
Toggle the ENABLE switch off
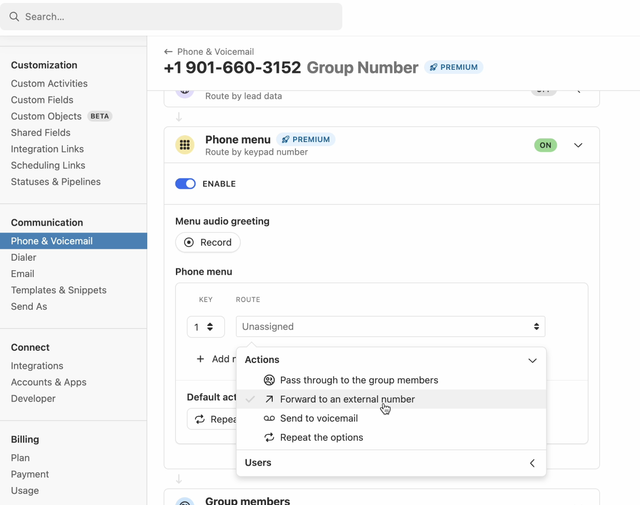tap(185, 184)
